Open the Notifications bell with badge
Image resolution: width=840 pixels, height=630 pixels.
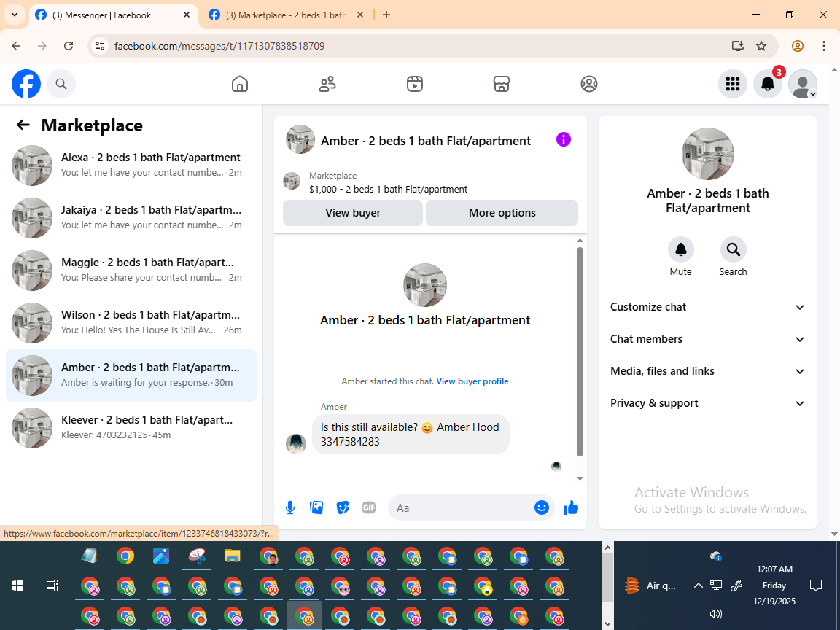[x=768, y=84]
